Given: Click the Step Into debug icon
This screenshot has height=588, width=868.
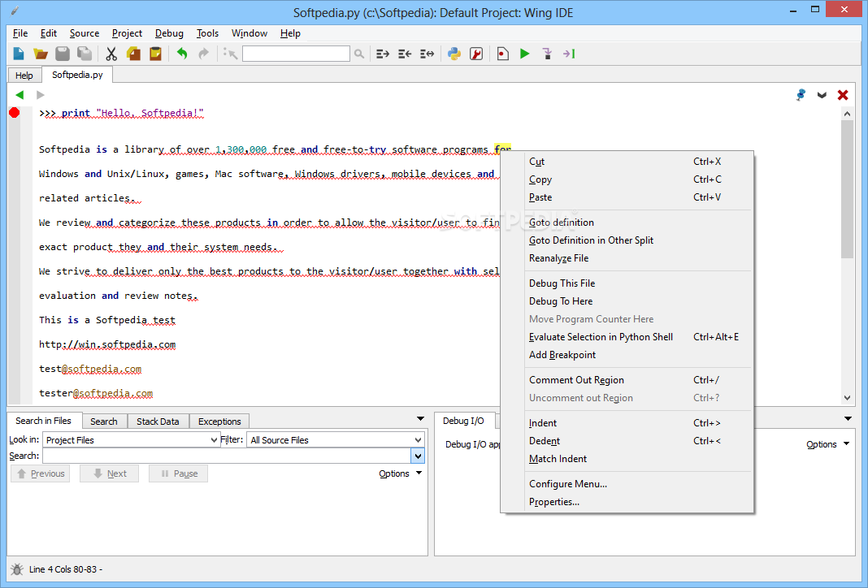Looking at the screenshot, I should tap(547, 54).
